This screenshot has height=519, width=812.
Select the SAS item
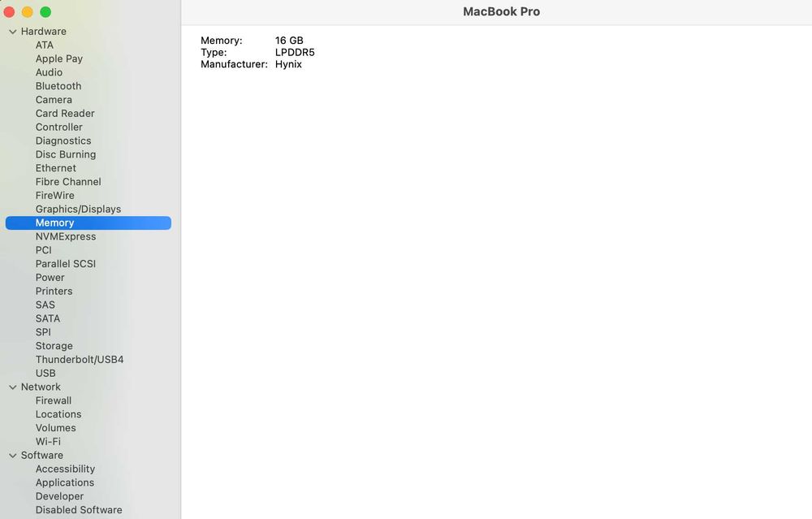[45, 305]
